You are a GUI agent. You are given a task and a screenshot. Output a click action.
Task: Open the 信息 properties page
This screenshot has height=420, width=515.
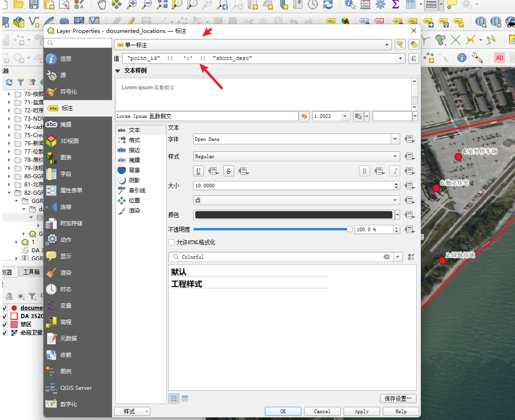click(78, 59)
